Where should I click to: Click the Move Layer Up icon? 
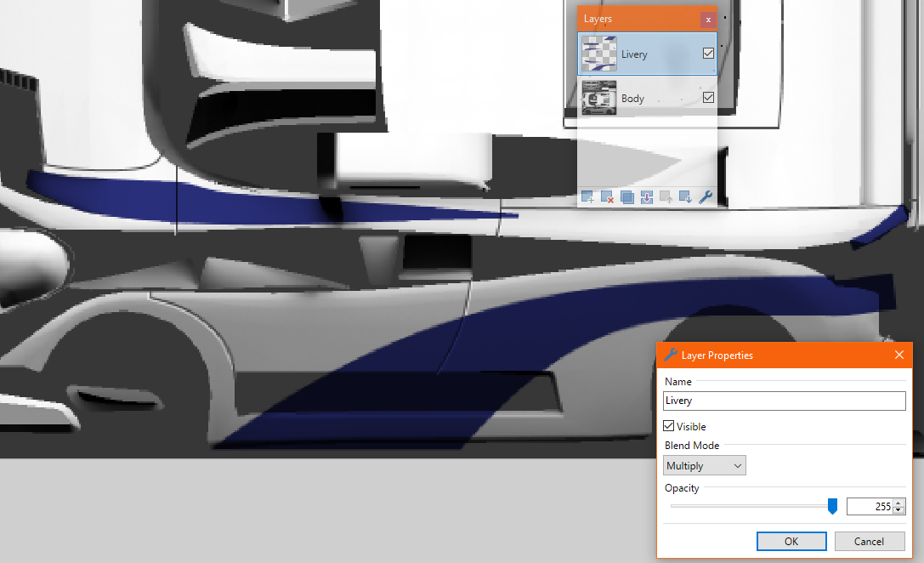(666, 197)
